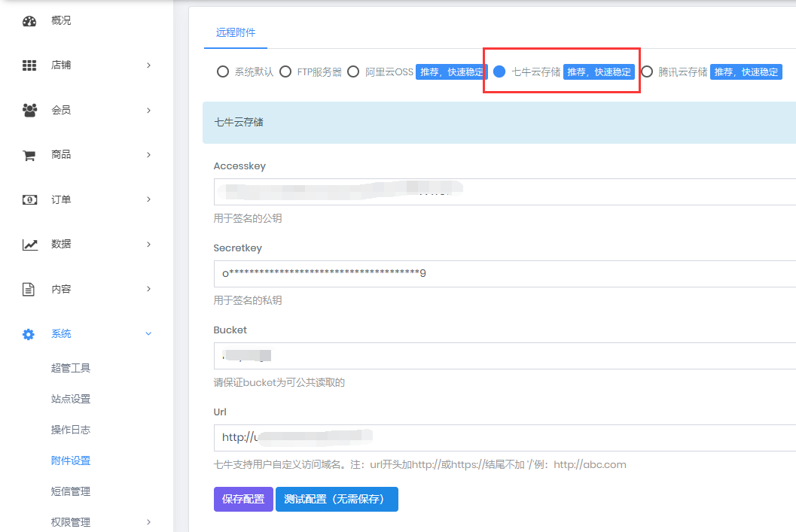Click the Secretkey field label
The width and height of the screenshot is (796, 532).
click(x=237, y=248)
